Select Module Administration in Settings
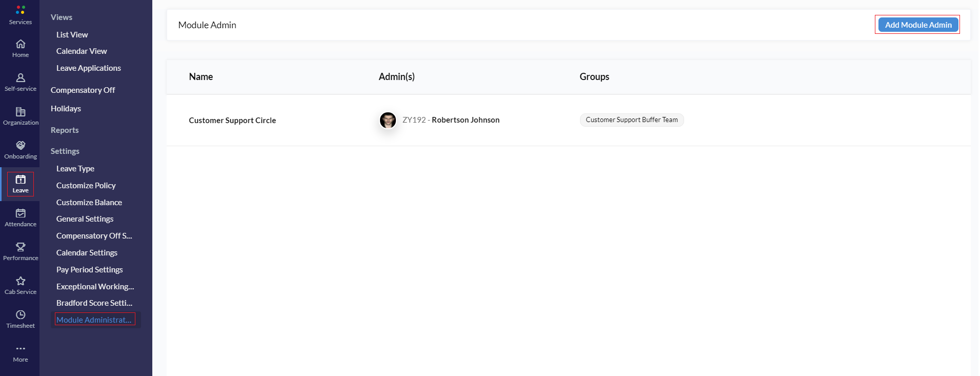Viewport: 980px width, 376px height. (94, 320)
